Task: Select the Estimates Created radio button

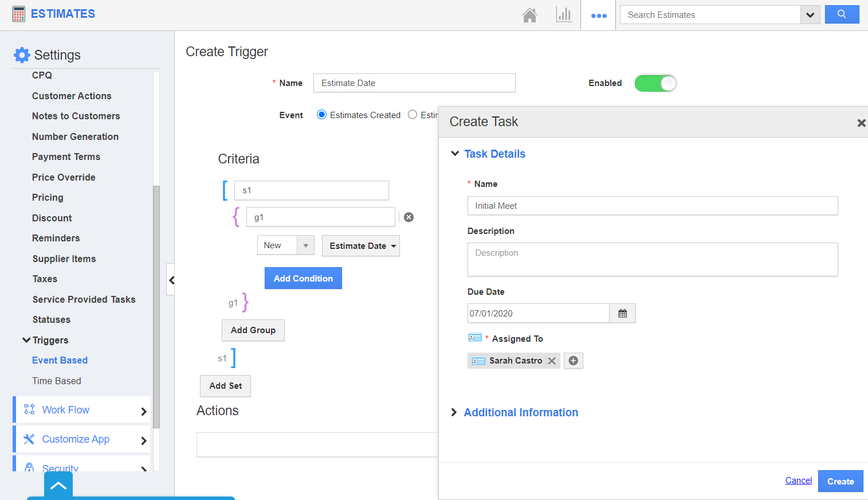Action: click(322, 115)
